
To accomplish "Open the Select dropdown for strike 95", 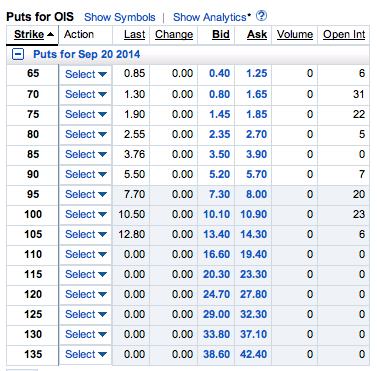I will click(x=86, y=194).
